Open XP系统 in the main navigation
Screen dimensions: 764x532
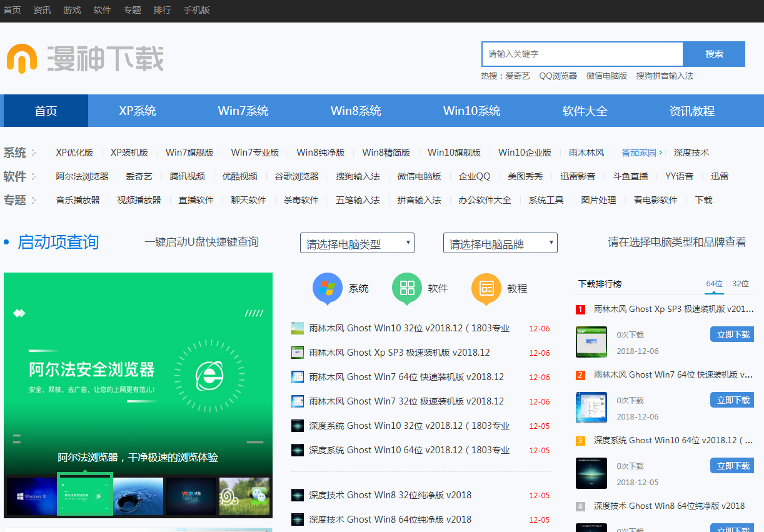coord(138,111)
